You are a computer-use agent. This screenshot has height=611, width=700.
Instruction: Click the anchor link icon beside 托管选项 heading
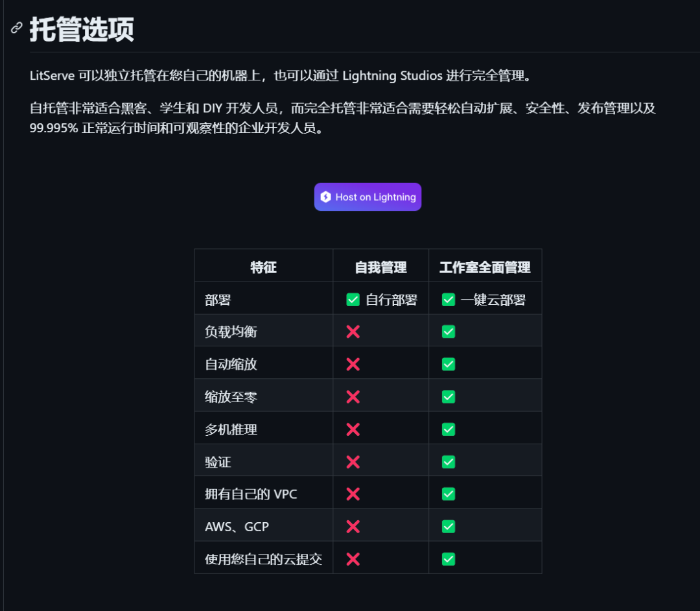16,28
